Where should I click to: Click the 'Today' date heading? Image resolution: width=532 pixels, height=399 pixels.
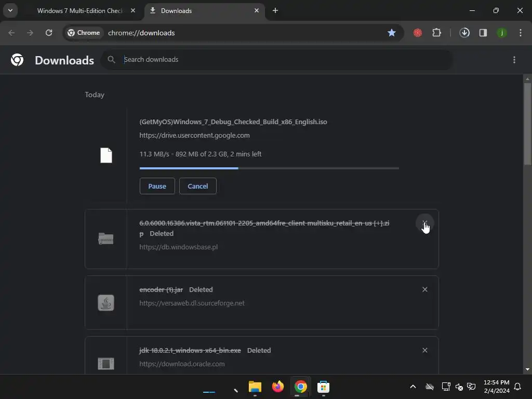click(95, 95)
